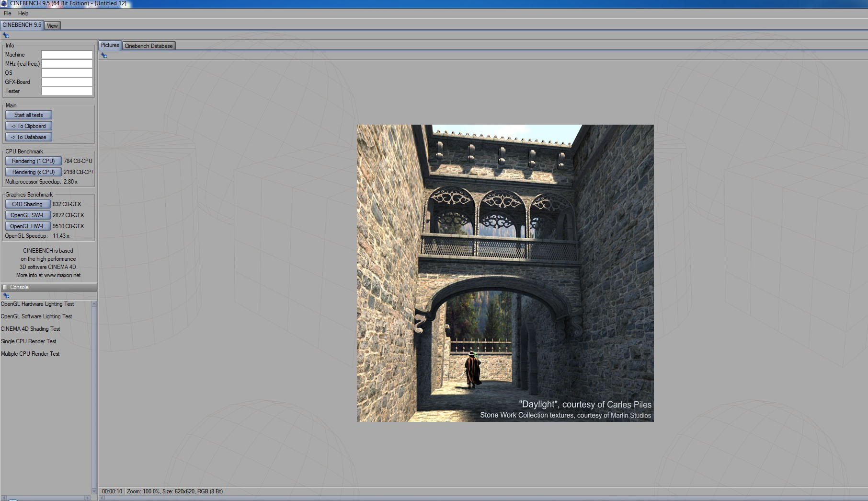
Task: Click 'OpenGL Hardware Lighting Test' console line
Action: tap(37, 304)
